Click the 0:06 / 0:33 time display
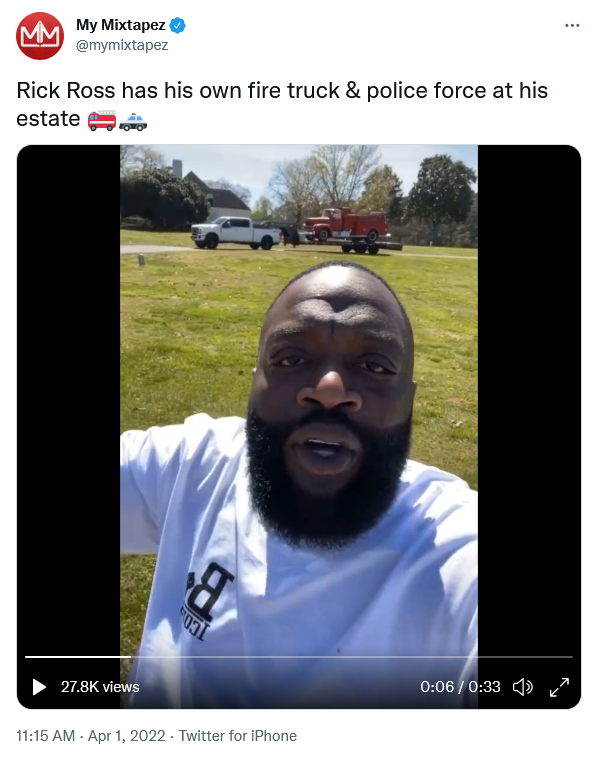 click(x=460, y=686)
